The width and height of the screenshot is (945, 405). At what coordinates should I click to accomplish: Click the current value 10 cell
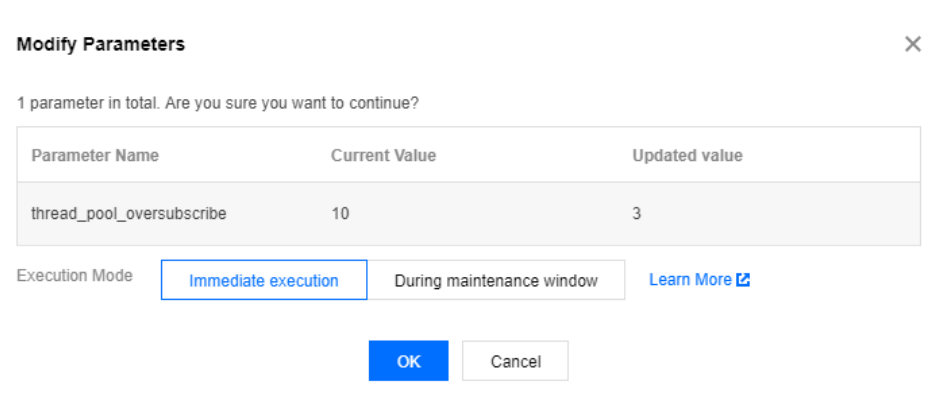click(341, 214)
